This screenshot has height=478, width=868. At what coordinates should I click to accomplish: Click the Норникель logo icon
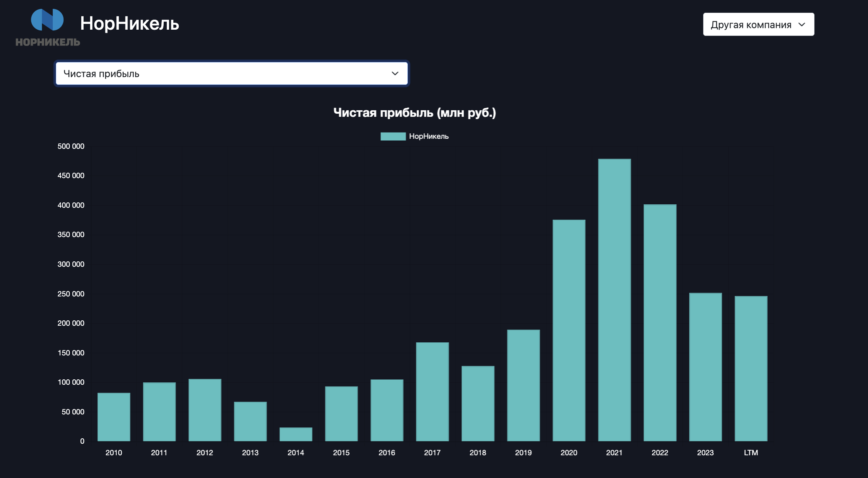(x=47, y=27)
